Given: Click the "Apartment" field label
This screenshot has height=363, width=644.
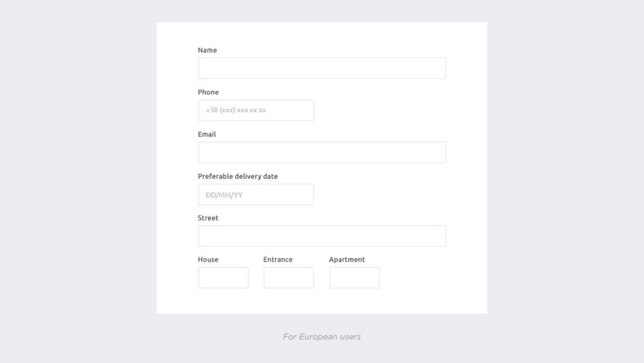Looking at the screenshot, I should [347, 260].
